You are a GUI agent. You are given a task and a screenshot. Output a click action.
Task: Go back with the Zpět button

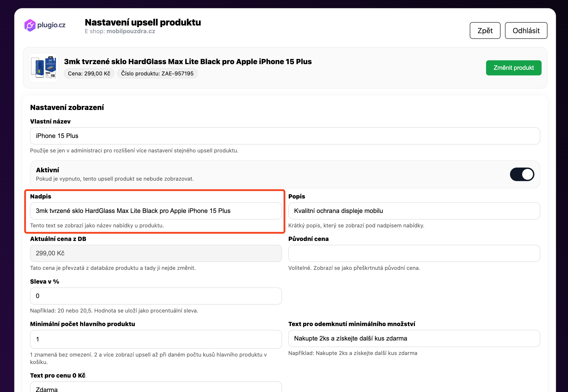click(485, 30)
